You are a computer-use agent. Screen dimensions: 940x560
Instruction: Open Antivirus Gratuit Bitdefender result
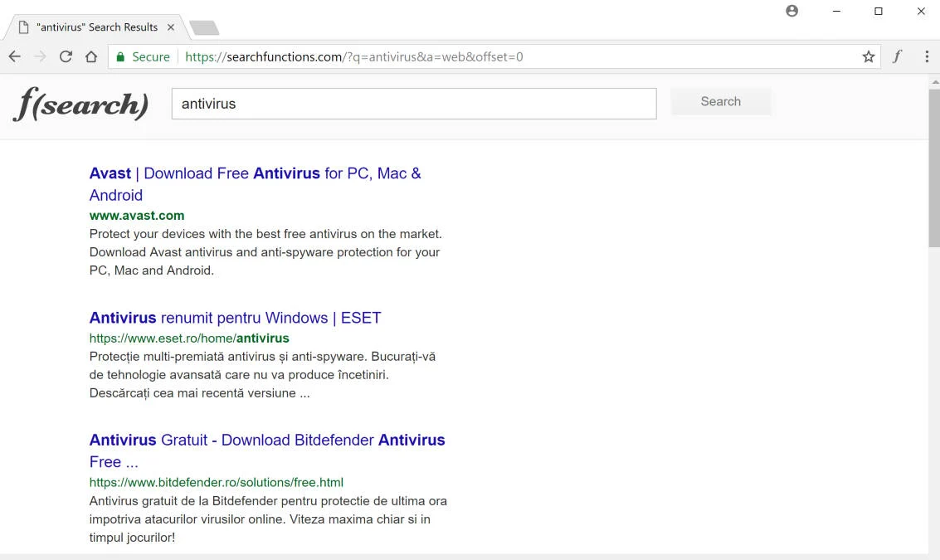[x=267, y=450]
